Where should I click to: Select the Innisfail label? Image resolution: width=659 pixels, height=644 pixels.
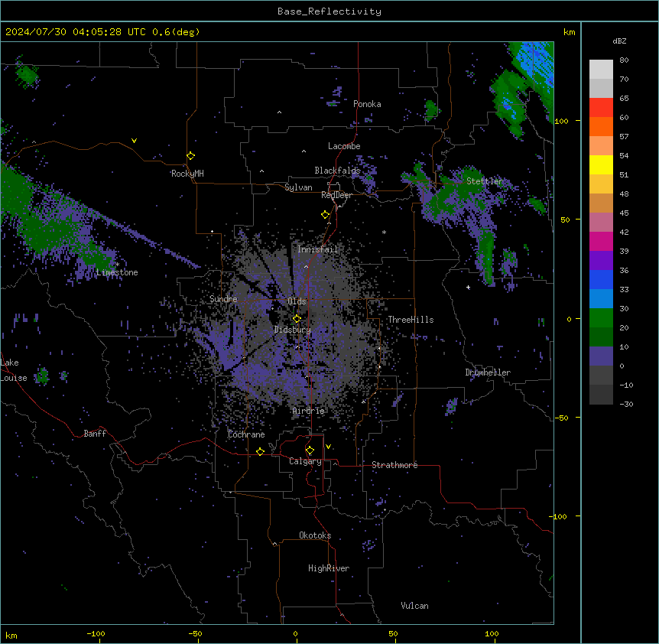(317, 249)
